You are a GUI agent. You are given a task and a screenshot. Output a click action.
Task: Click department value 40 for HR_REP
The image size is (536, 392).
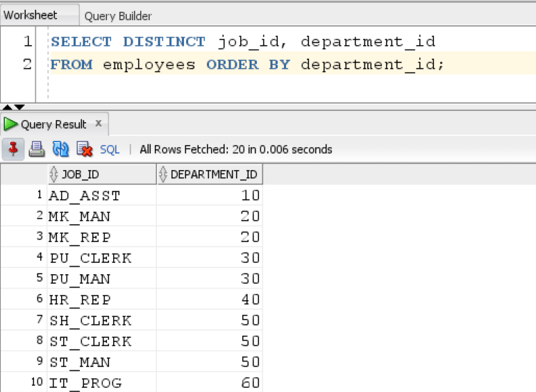coord(210,300)
